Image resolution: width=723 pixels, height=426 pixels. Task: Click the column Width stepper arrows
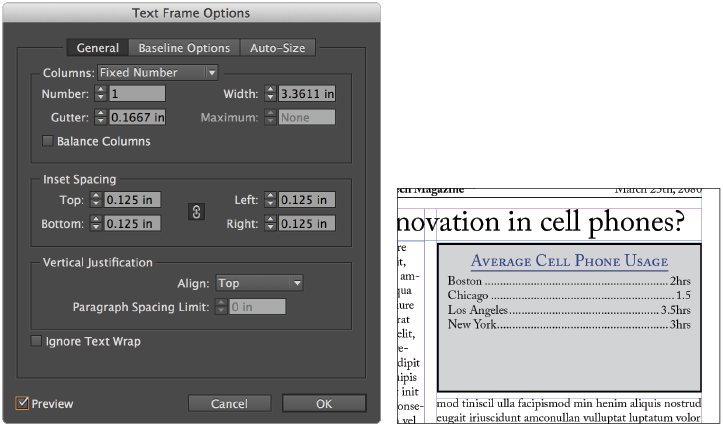pos(269,94)
